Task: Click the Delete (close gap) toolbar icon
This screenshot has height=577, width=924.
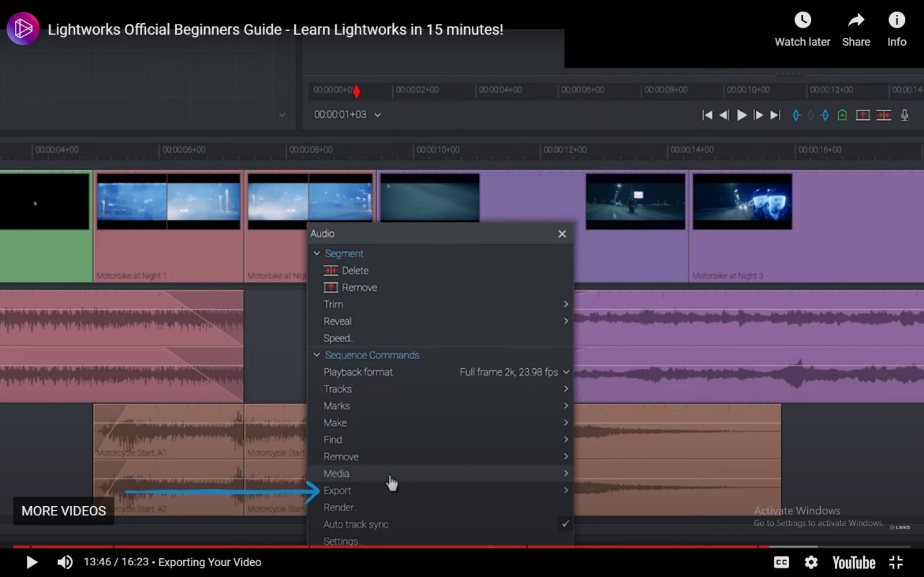Action: (x=883, y=115)
